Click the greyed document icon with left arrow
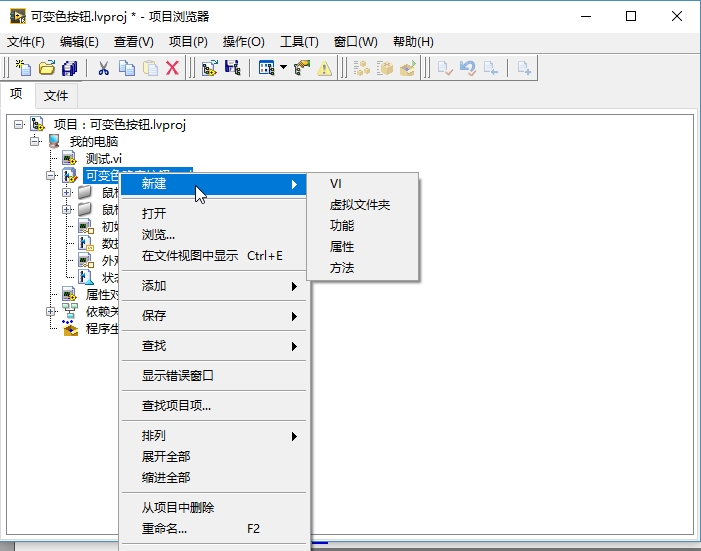Viewport: 701px width, 551px height. 490,68
